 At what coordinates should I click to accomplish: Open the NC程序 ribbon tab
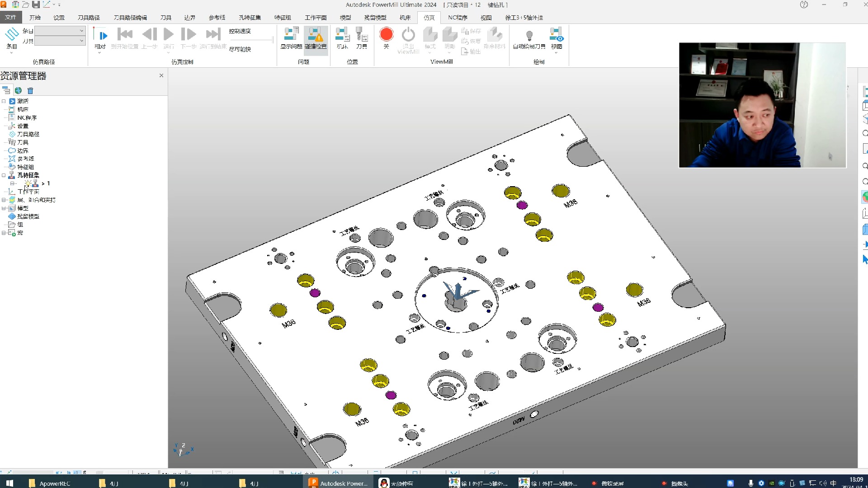point(458,18)
